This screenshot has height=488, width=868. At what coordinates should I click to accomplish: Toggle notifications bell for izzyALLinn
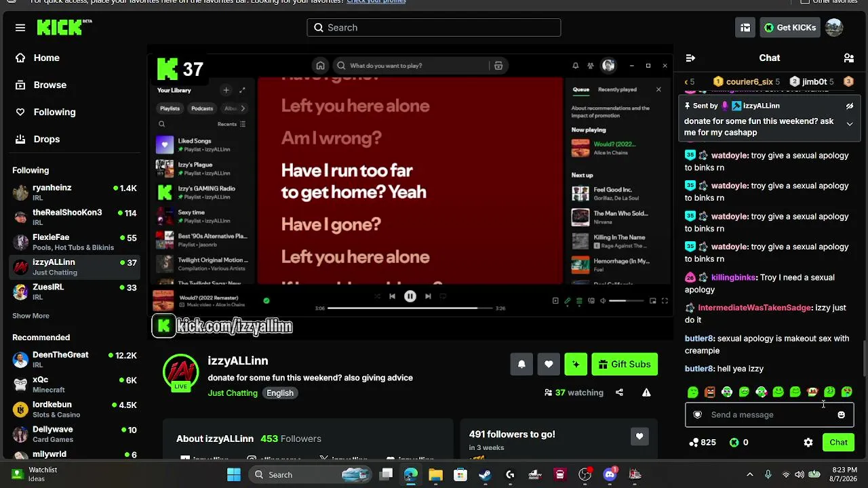521,364
